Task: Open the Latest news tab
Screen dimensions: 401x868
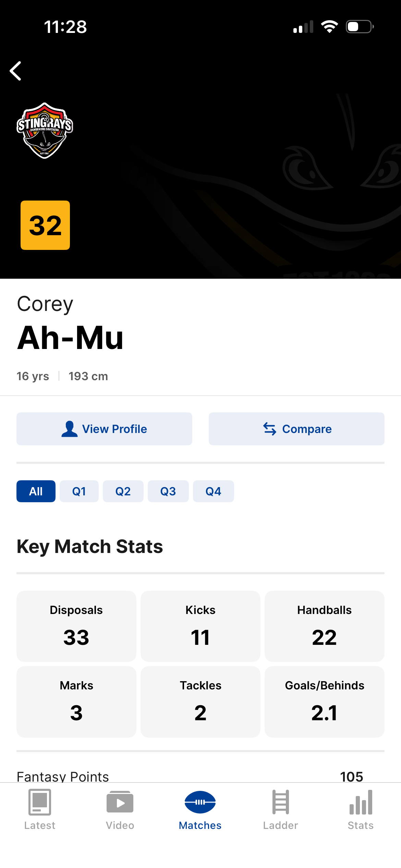Action: click(x=40, y=809)
